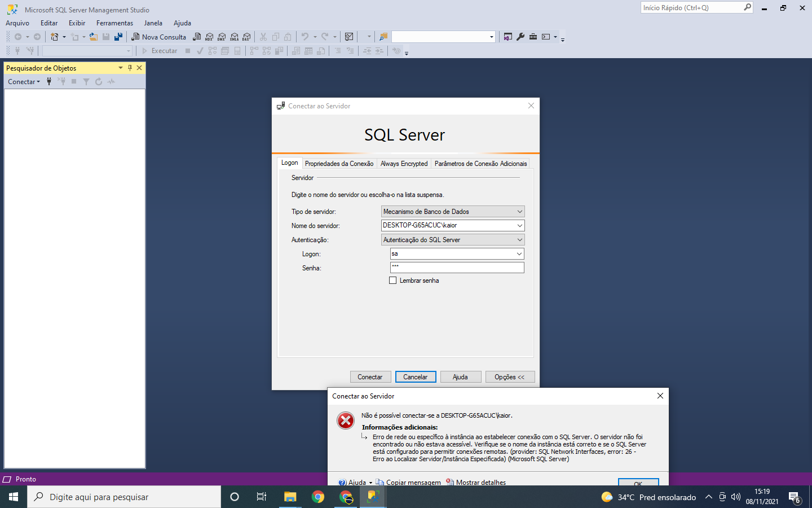
Task: Switch to Always Encrypted tab
Action: [x=404, y=164]
